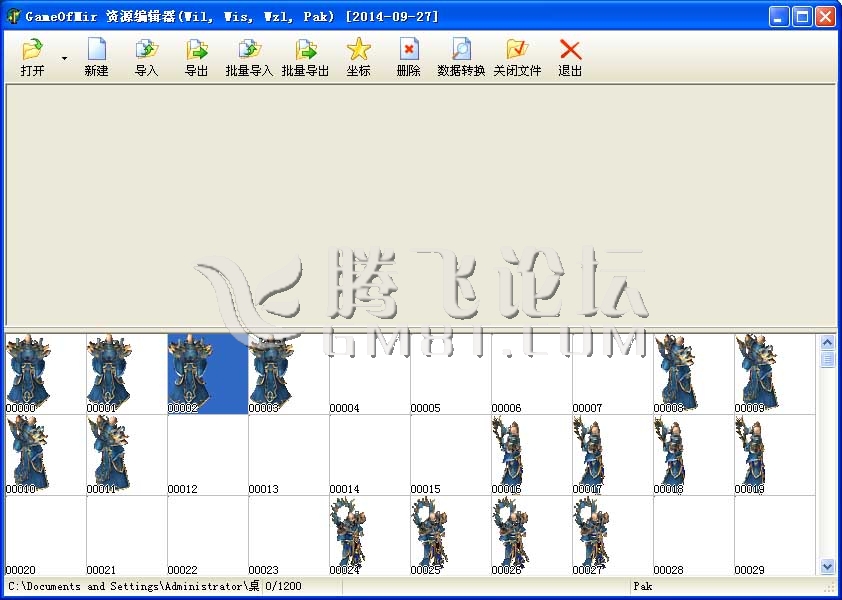This screenshot has width=842, height=600.
Task: Select empty cell 00022
Action: (208, 536)
